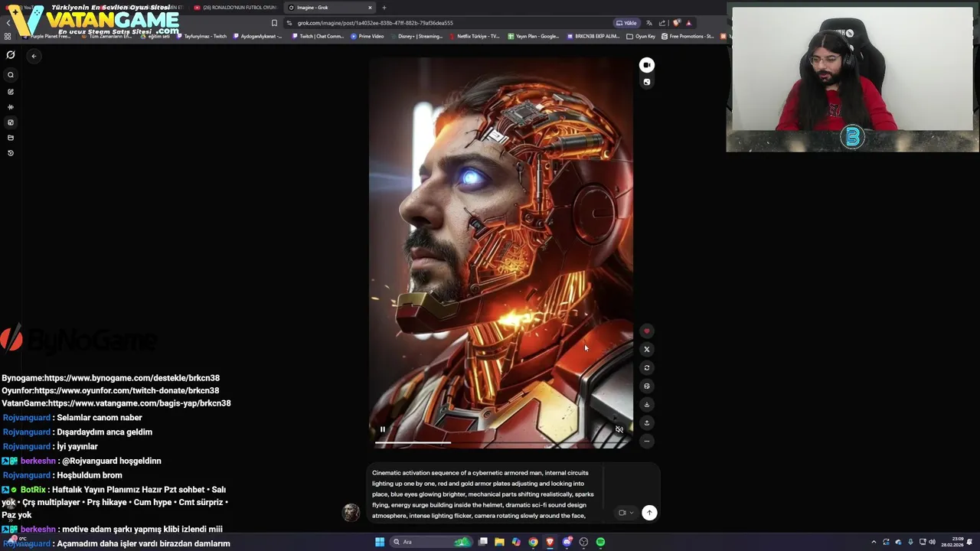Open the projects icon in sidebar
Image resolution: width=980 pixels, height=551 pixels.
click(11, 138)
